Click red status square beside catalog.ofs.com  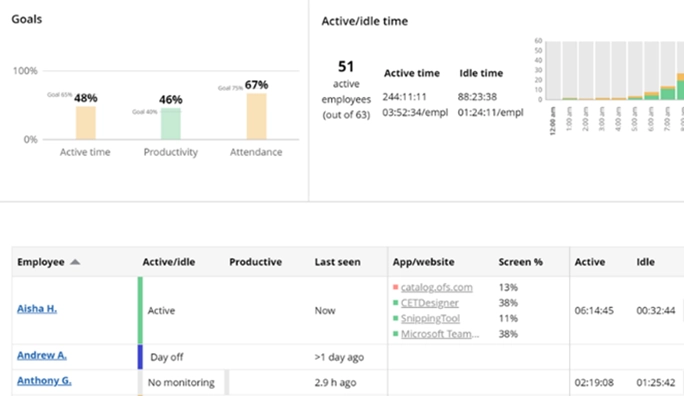tap(396, 287)
